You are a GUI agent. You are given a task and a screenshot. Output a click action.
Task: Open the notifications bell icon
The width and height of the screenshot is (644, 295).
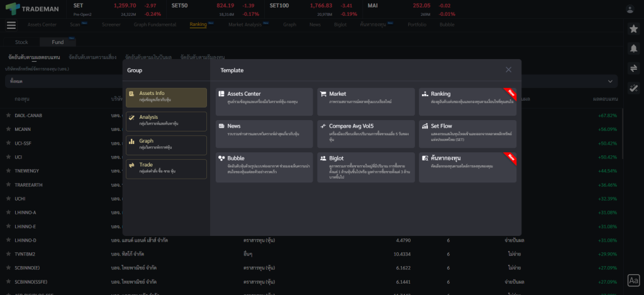click(x=633, y=48)
